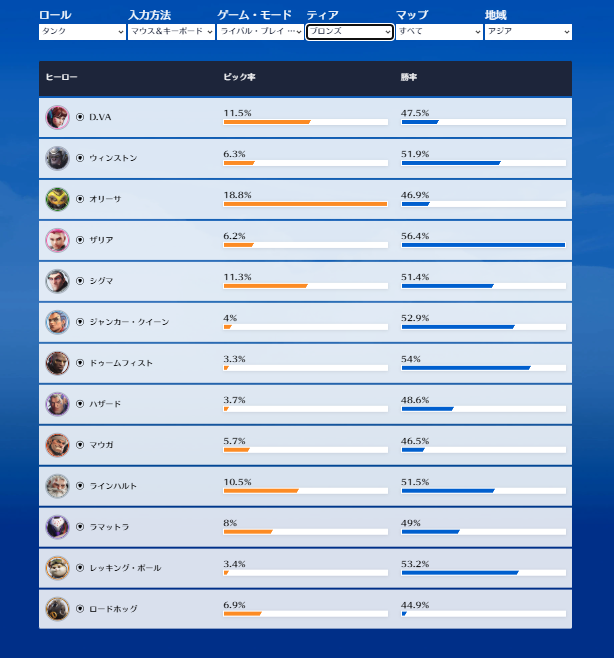The height and width of the screenshot is (658, 614).
Task: Open the シグマ hero portrait
Action: coord(57,281)
